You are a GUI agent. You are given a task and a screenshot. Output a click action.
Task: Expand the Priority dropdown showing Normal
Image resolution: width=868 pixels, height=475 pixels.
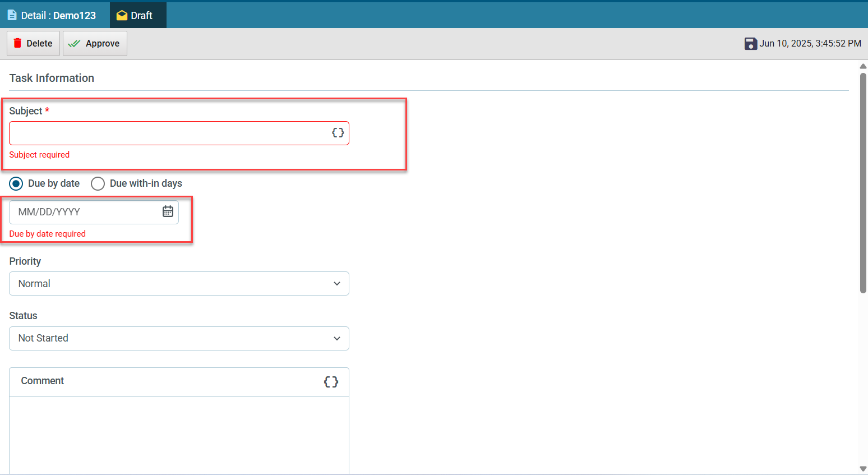(179, 284)
